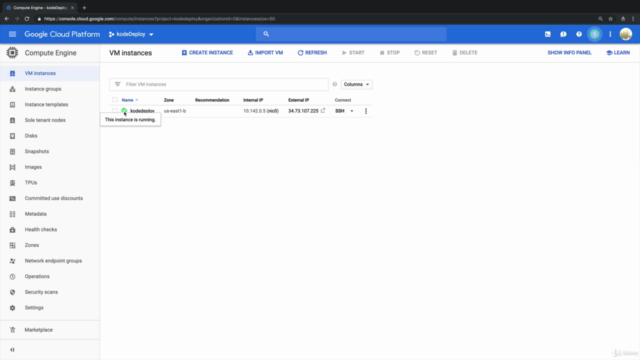
Task: Open the help question mark icon
Action: [x=579, y=34]
